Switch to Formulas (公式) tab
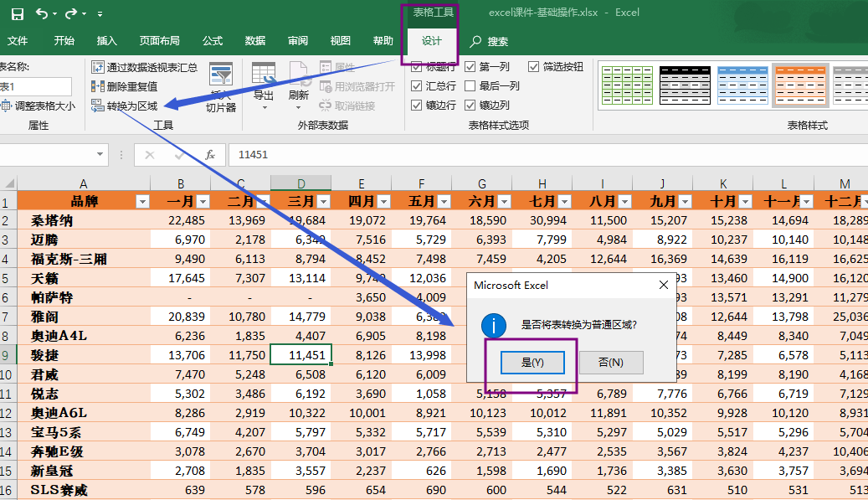The image size is (868, 500). (213, 41)
